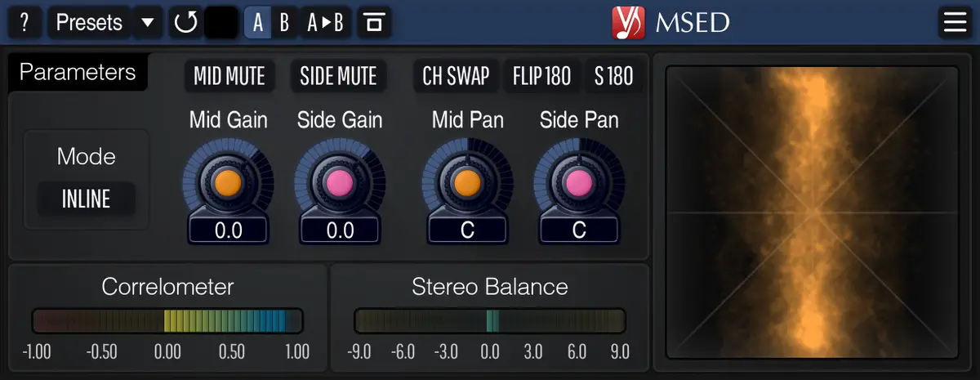Click the Side Pan C value field
Screen dimensions: 980x380
[579, 230]
